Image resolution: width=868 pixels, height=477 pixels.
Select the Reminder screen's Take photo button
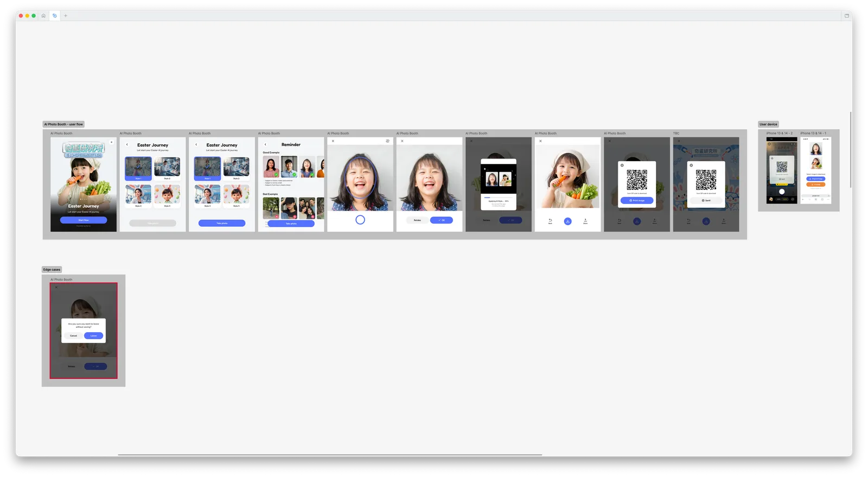click(291, 224)
